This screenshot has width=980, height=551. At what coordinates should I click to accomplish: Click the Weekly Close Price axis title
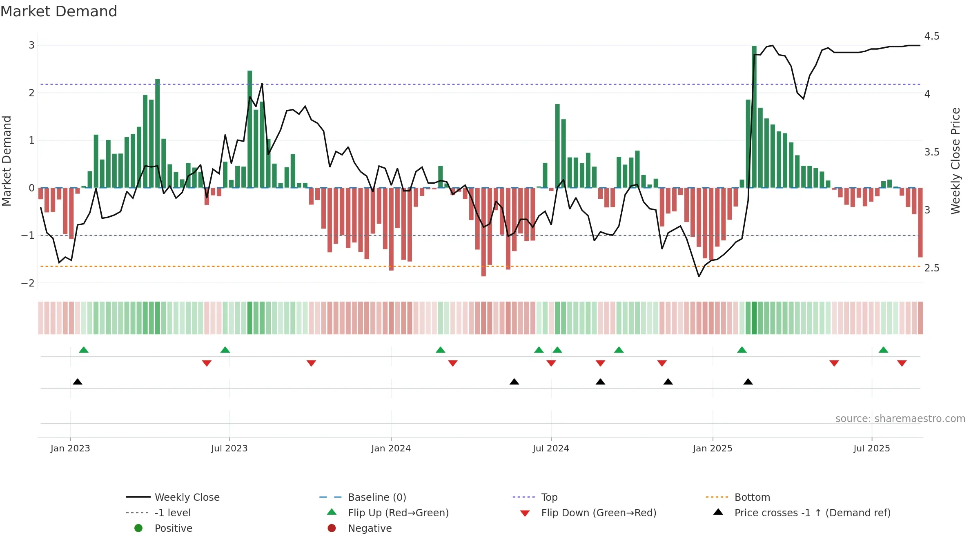pyautogui.click(x=955, y=161)
